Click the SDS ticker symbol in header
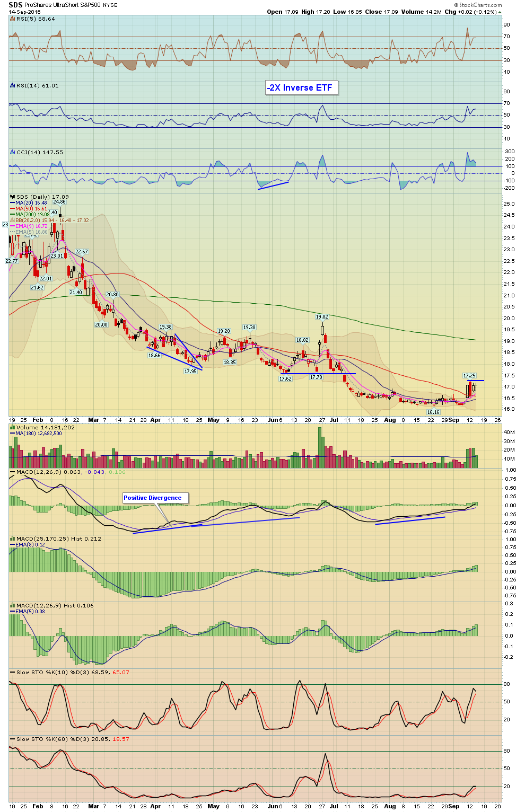 pyautogui.click(x=15, y=5)
